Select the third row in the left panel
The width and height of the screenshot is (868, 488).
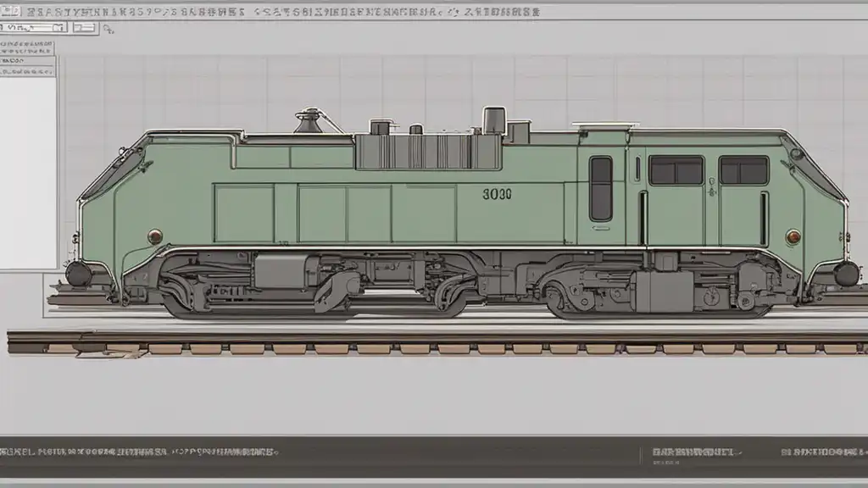[x=27, y=62]
